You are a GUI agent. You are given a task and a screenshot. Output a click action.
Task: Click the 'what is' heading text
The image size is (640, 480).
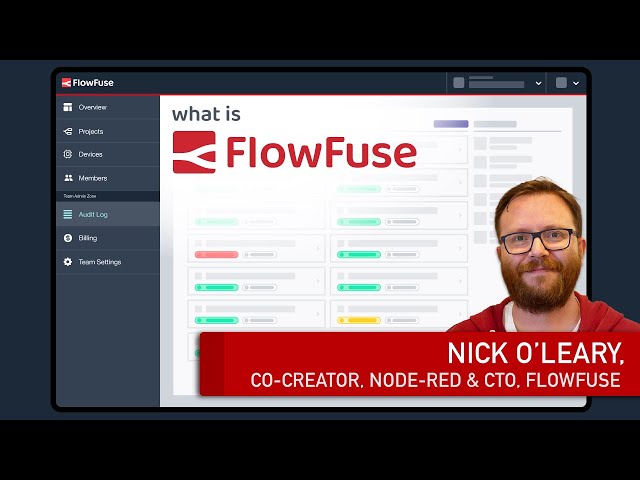click(x=206, y=114)
